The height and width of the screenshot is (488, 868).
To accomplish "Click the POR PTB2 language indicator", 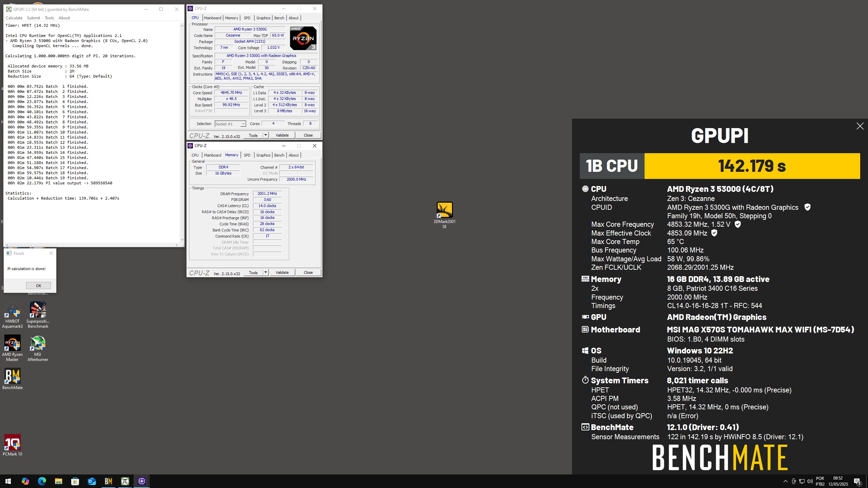I will point(820,481).
